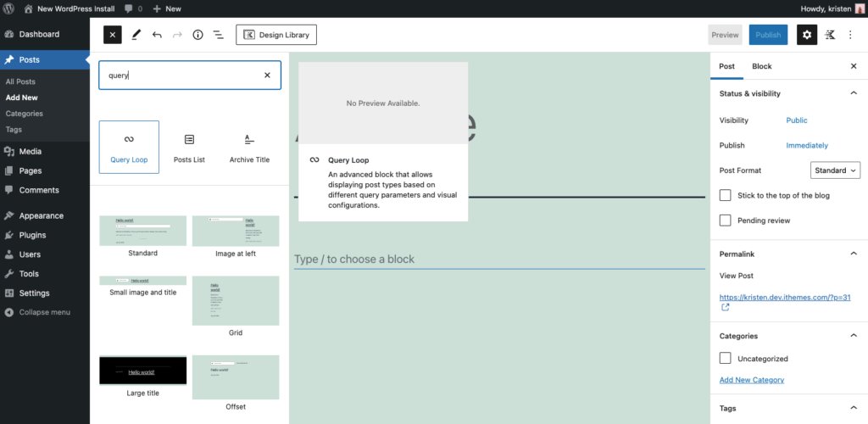Collapse the Permalink panel
The width and height of the screenshot is (868, 424).
coord(853,254)
